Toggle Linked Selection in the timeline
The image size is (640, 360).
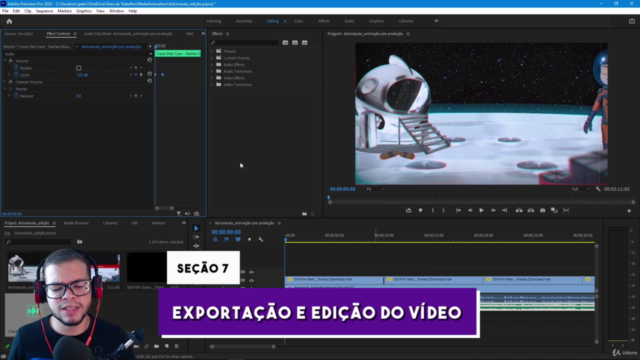click(238, 240)
